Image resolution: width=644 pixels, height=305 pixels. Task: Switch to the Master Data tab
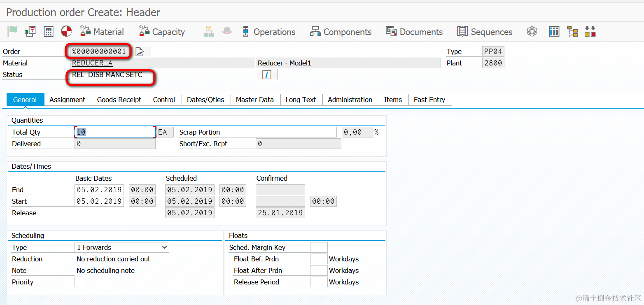tap(255, 100)
